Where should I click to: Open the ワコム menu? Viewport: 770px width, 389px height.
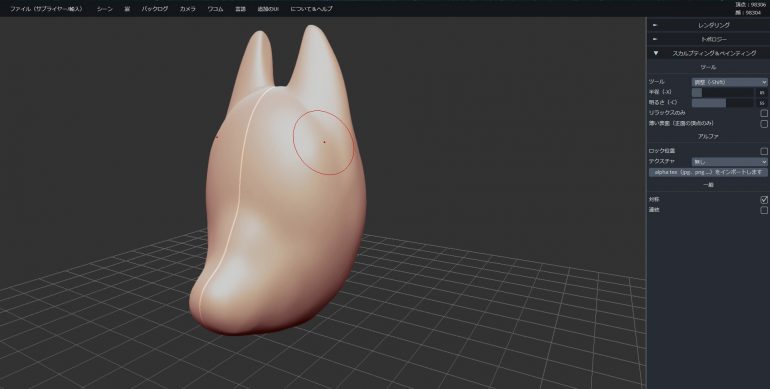(x=215, y=9)
